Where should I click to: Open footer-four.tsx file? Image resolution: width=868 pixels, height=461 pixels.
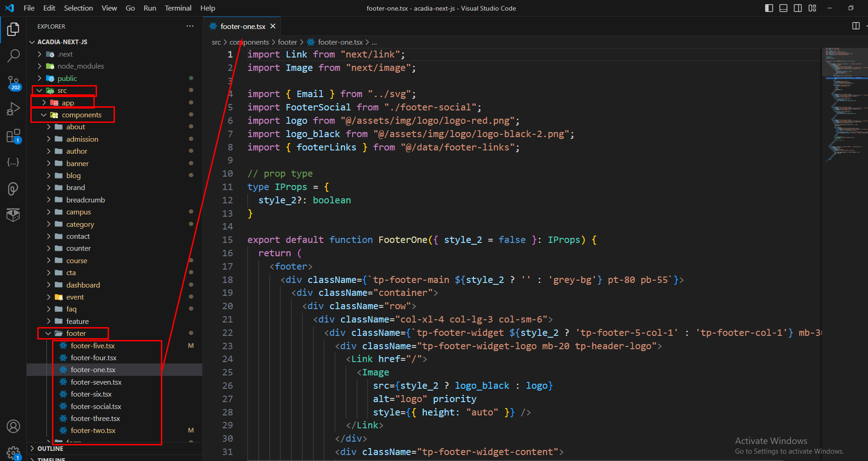93,357
